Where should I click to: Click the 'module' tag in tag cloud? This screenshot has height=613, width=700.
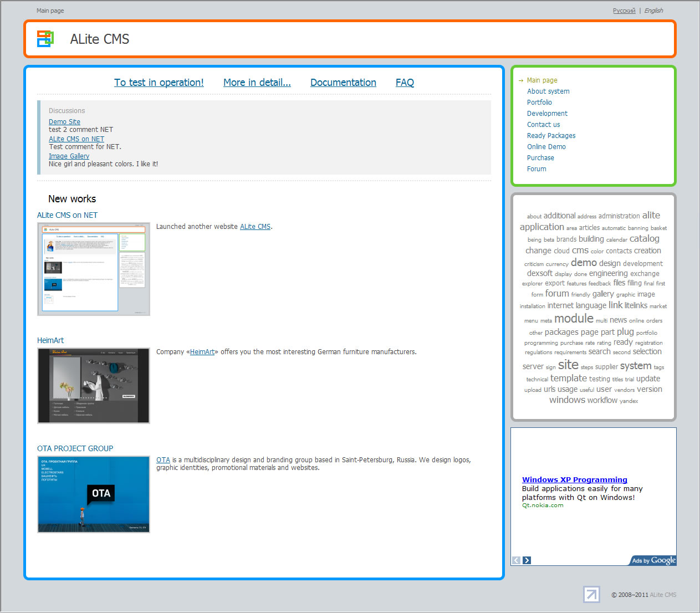coord(574,318)
